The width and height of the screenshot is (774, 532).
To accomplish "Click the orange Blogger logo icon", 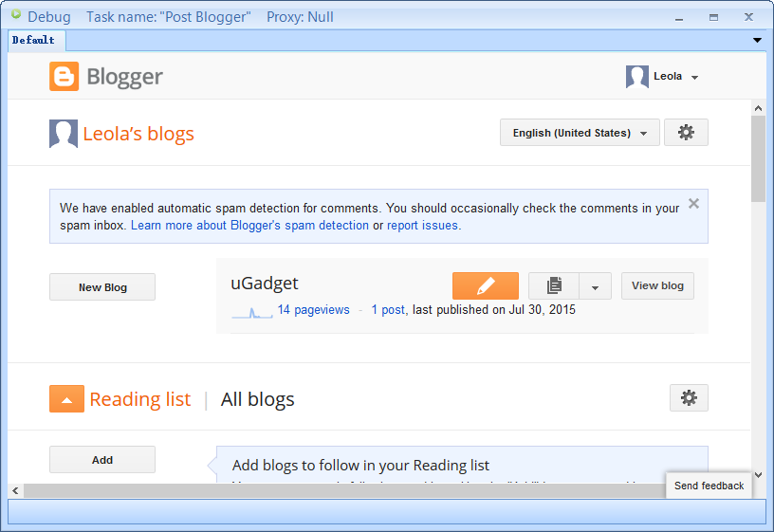I will (x=64, y=77).
